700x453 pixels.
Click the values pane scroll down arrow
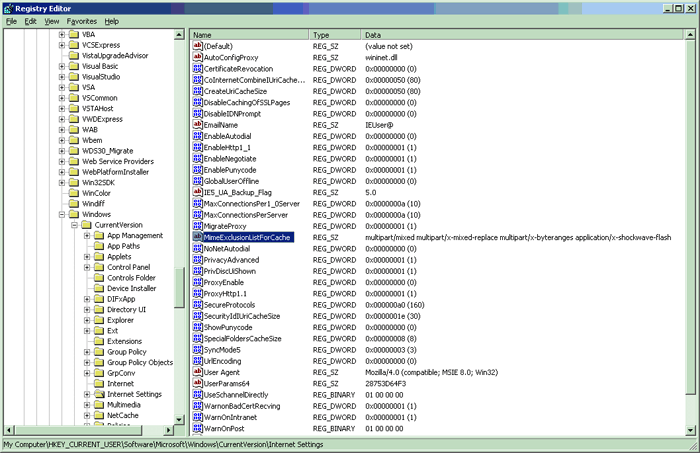pos(690,430)
